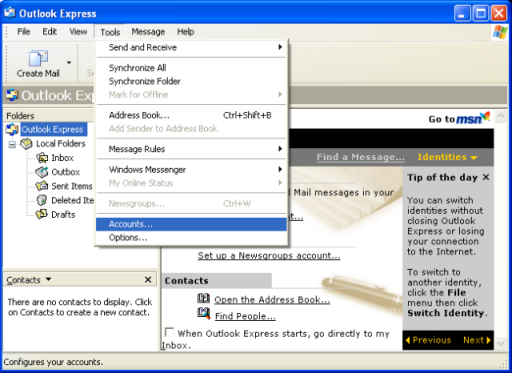This screenshot has width=512, height=373.
Task: Close the Contacts pane
Action: click(148, 280)
